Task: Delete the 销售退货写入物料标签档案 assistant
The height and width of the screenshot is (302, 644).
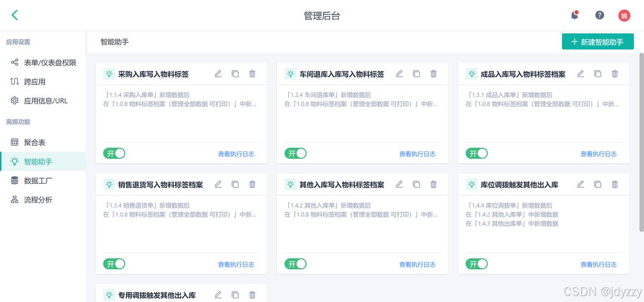Action: click(x=252, y=185)
